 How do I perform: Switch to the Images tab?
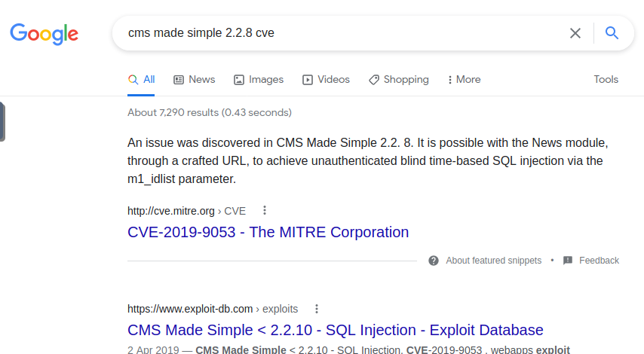point(259,80)
